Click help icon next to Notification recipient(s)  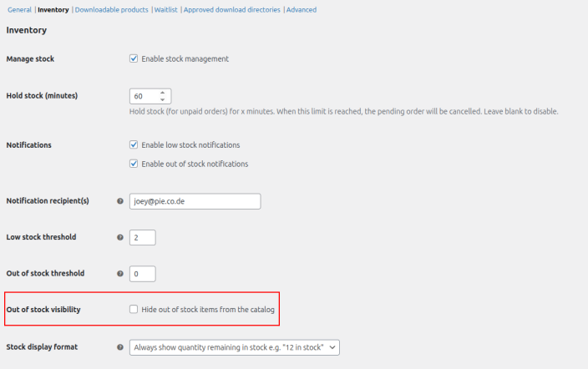(x=120, y=201)
